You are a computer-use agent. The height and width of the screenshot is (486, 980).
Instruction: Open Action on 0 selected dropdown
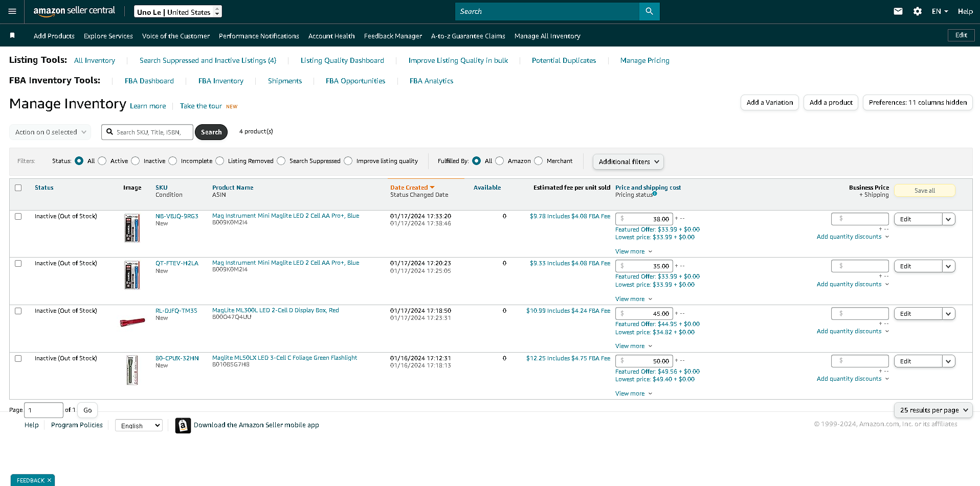click(50, 132)
